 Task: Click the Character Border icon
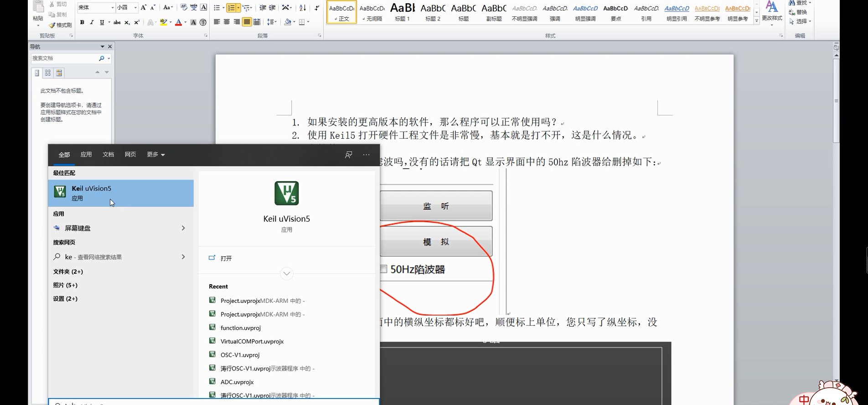(204, 7)
